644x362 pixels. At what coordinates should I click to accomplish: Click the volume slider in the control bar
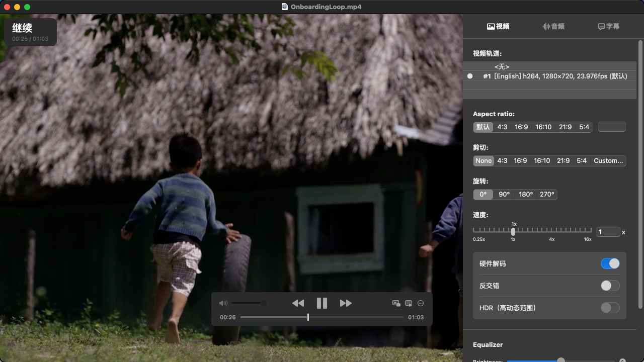(x=249, y=303)
